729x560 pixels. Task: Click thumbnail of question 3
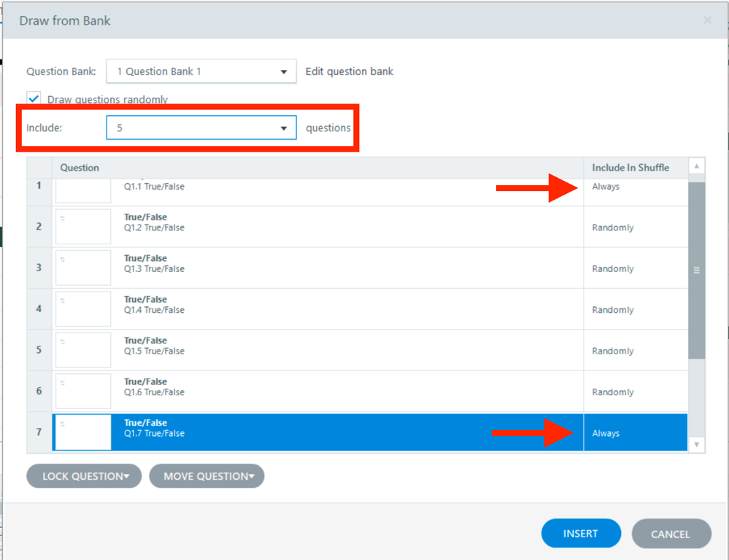point(83,268)
